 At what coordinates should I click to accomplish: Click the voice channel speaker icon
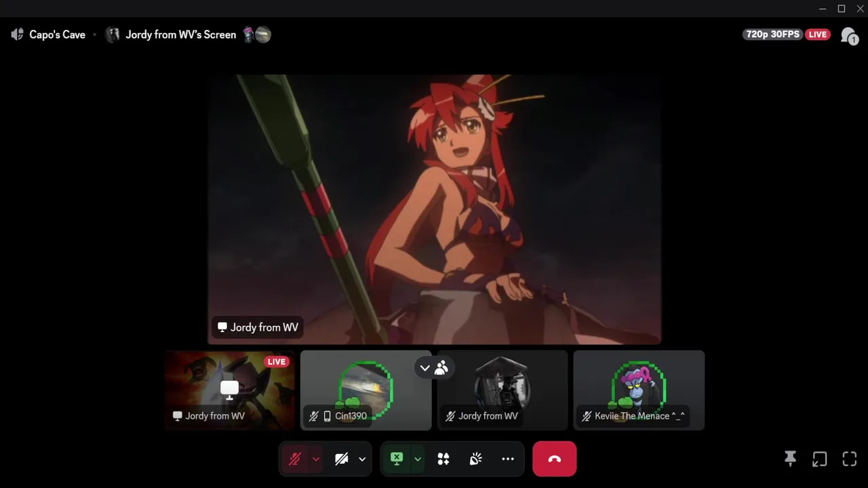coord(18,35)
